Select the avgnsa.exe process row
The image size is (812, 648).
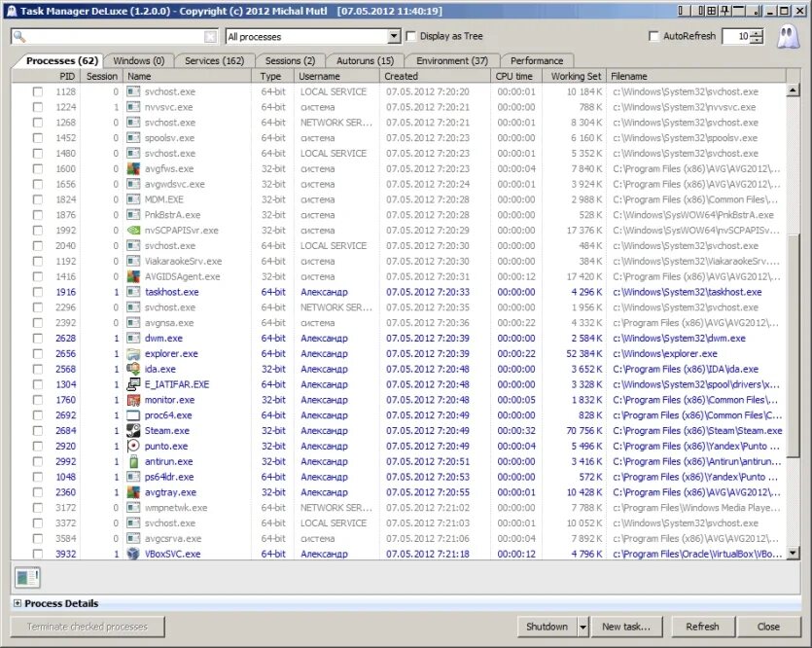click(399, 323)
